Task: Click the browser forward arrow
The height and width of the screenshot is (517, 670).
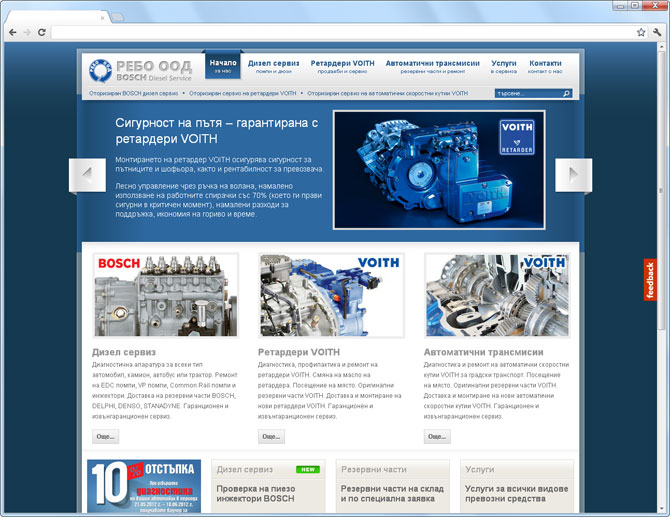Action: tap(27, 32)
